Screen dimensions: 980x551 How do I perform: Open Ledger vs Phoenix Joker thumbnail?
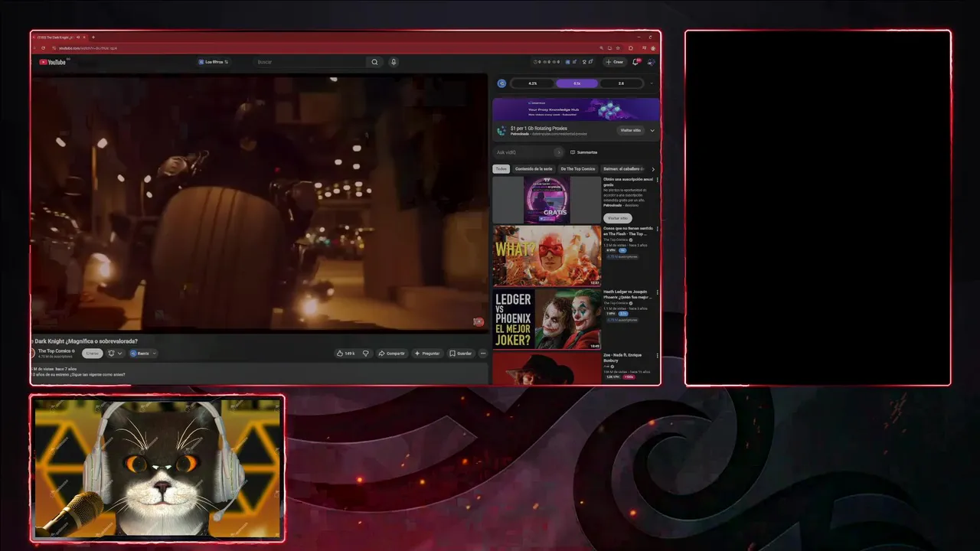click(547, 319)
